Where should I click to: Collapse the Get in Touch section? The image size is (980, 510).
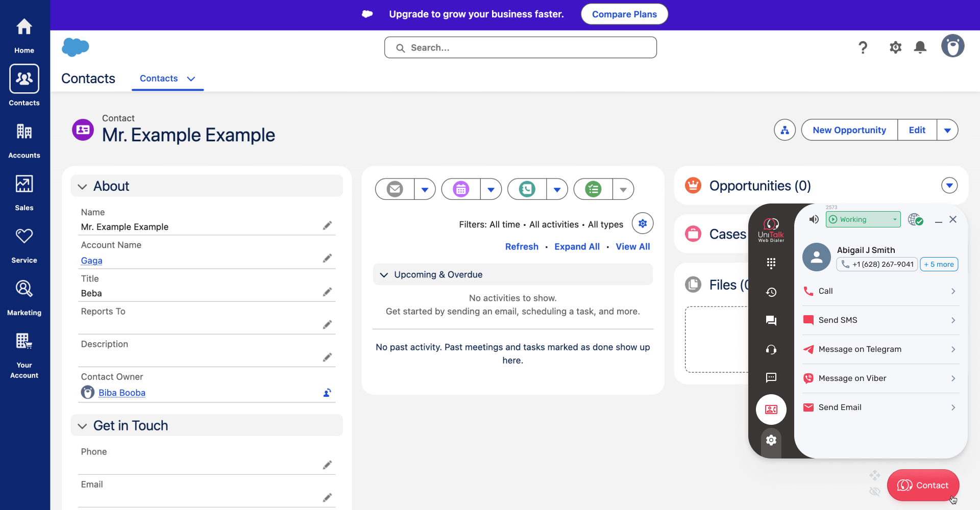point(82,426)
